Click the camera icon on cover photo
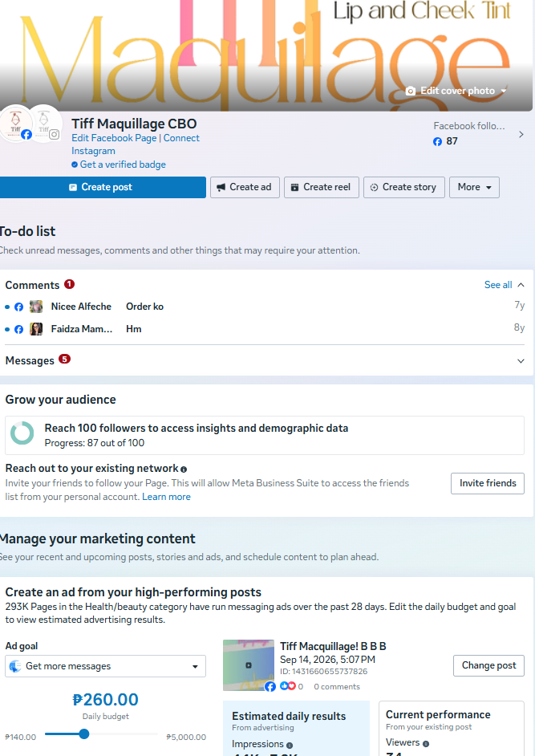Screen dimensions: 535x756 (x=411, y=91)
